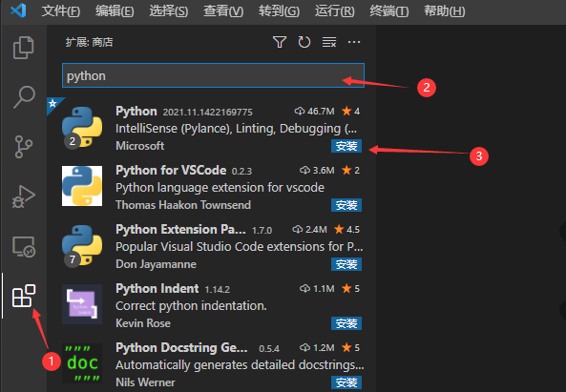Image resolution: width=566 pixels, height=392 pixels.
Task: Open the 帮助(H) menu
Action: [445, 11]
